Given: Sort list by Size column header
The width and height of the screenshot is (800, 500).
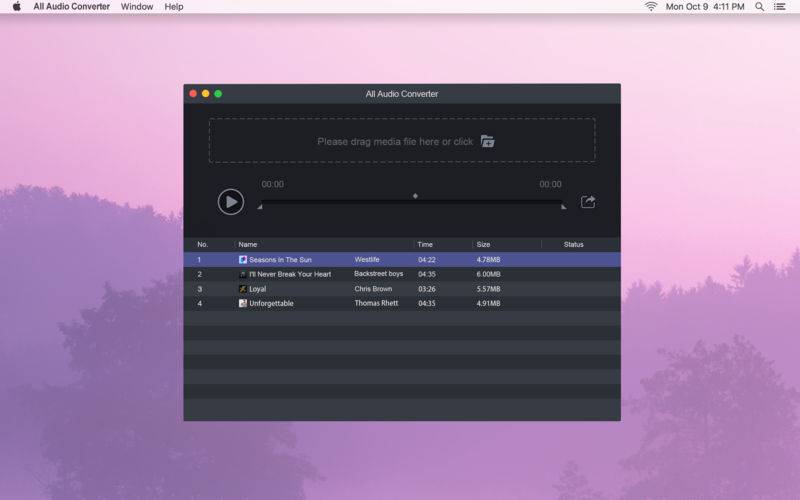Looking at the screenshot, I should [x=484, y=244].
